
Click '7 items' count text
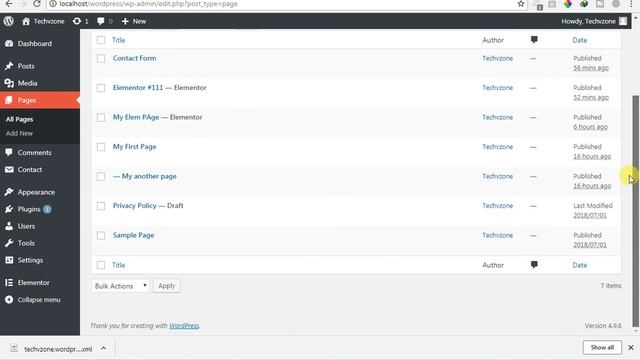point(611,286)
